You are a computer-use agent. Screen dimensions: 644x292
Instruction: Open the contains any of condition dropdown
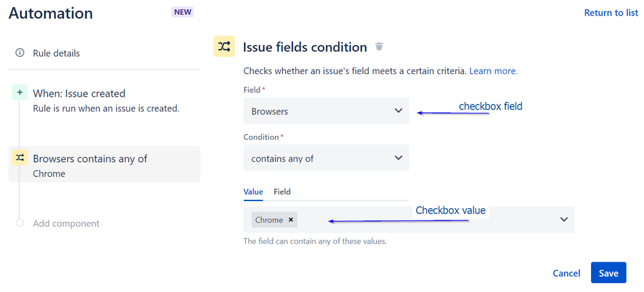[326, 158]
